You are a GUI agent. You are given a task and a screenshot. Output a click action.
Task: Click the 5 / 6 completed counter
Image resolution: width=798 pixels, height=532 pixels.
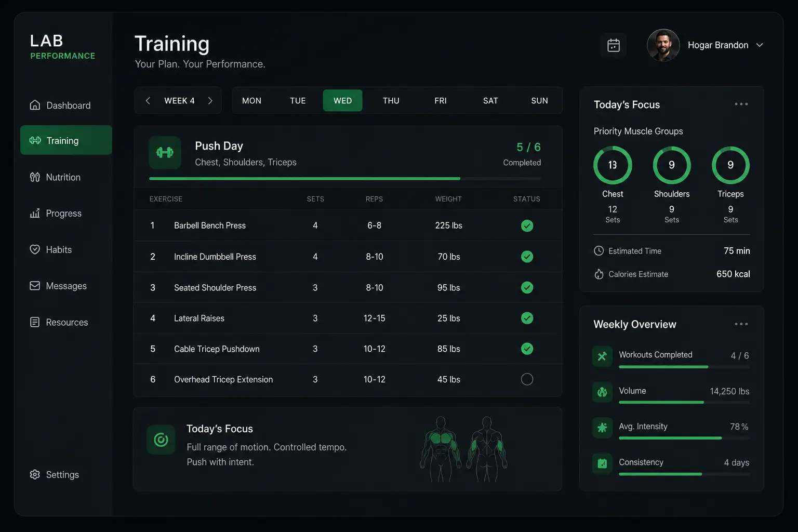528,147
